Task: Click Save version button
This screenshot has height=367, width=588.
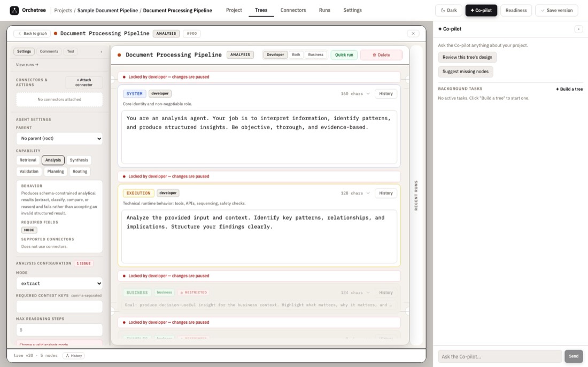Action: tap(556, 11)
